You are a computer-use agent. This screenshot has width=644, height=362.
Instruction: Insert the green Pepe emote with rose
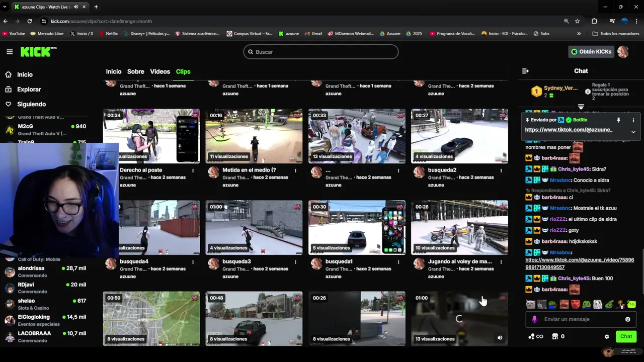[553, 304]
